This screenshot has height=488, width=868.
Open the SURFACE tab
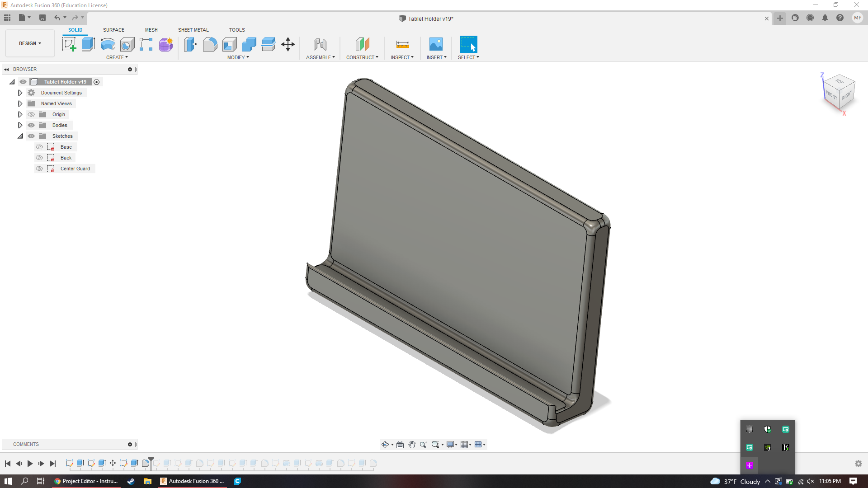[x=113, y=29]
